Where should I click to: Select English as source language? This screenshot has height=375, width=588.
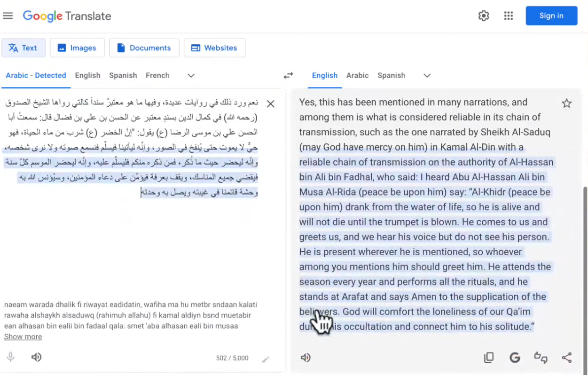[x=87, y=75]
